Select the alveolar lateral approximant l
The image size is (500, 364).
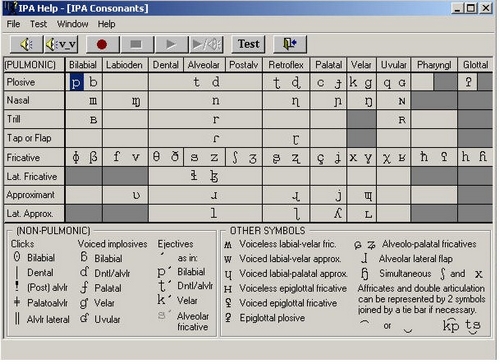(x=214, y=213)
